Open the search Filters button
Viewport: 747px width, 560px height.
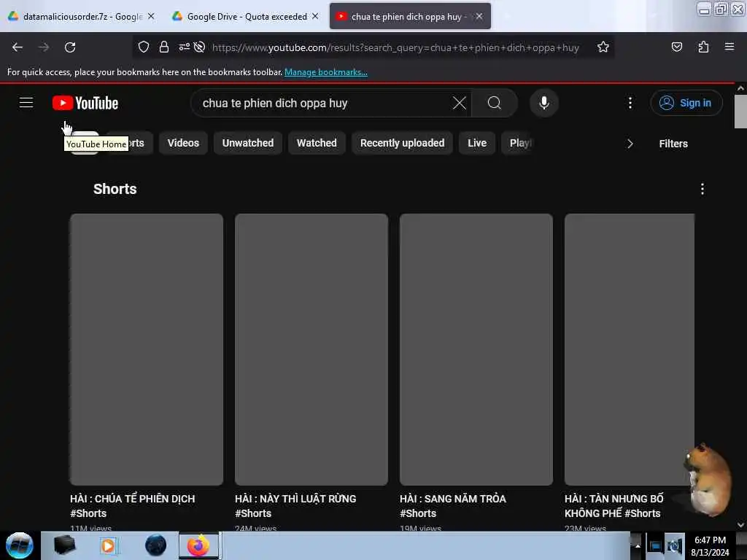click(673, 144)
